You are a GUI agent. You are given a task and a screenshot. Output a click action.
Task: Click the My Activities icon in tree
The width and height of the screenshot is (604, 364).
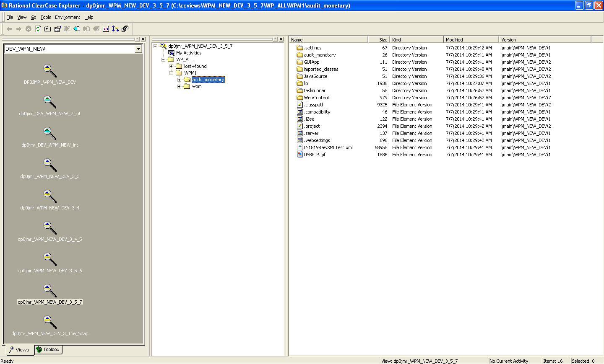tap(171, 53)
